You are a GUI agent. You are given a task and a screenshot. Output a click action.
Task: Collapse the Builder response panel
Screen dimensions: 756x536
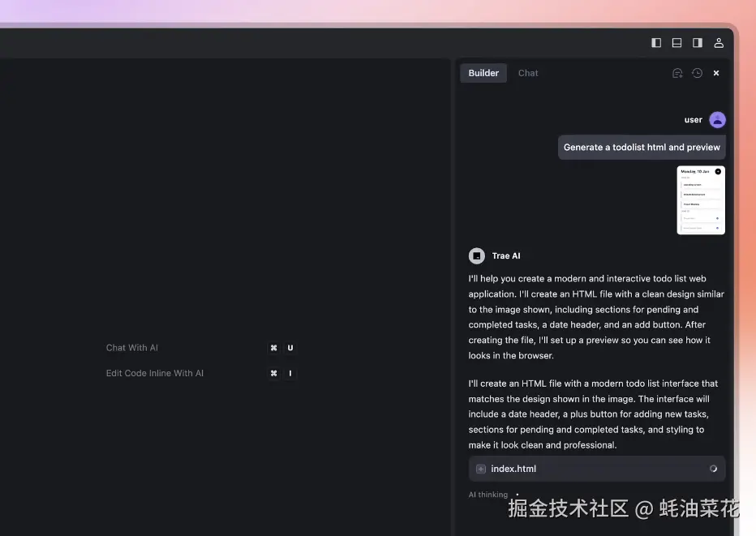point(715,73)
